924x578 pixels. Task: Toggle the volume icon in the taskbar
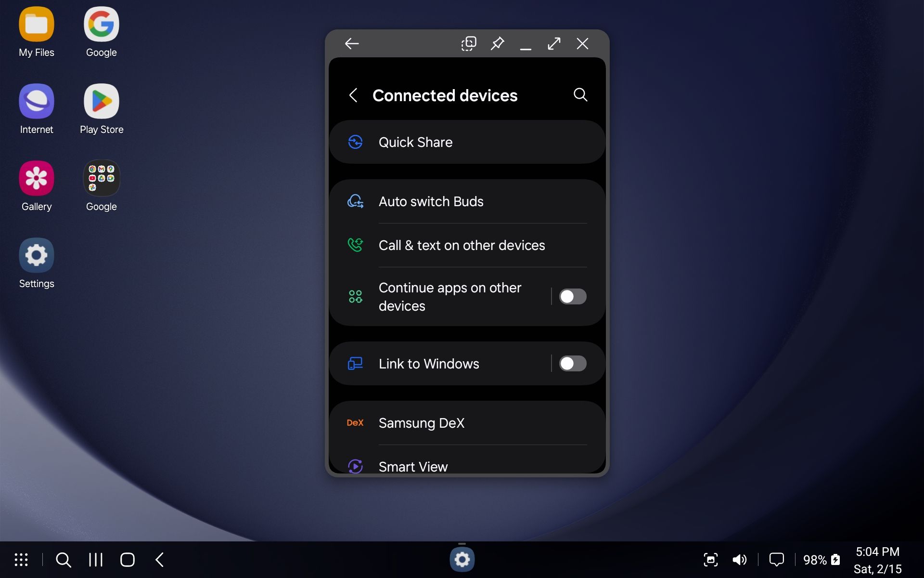[x=739, y=559]
